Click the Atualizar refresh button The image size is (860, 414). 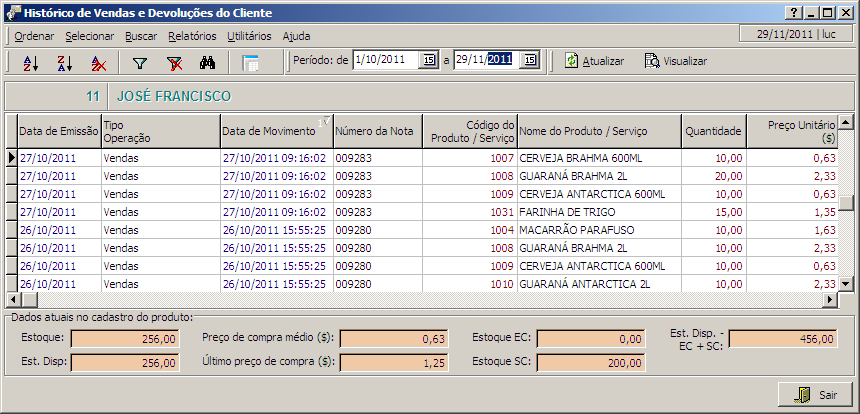pyautogui.click(x=594, y=61)
